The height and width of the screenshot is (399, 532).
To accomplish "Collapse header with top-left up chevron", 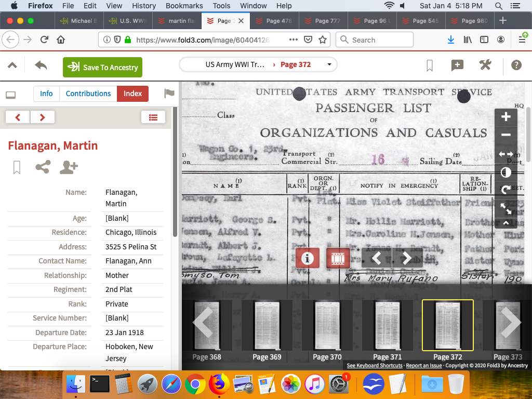I will (x=12, y=65).
